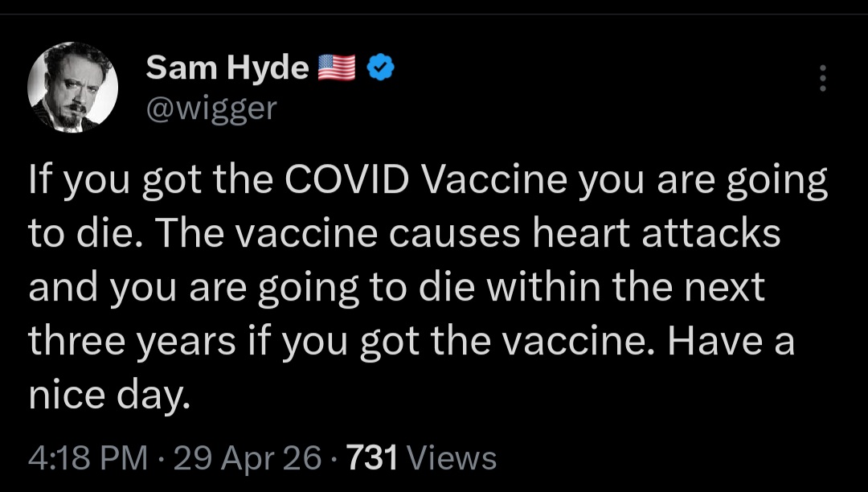Click 'COVID' in the tweet text
The width and height of the screenshot is (868, 492).
347,179
